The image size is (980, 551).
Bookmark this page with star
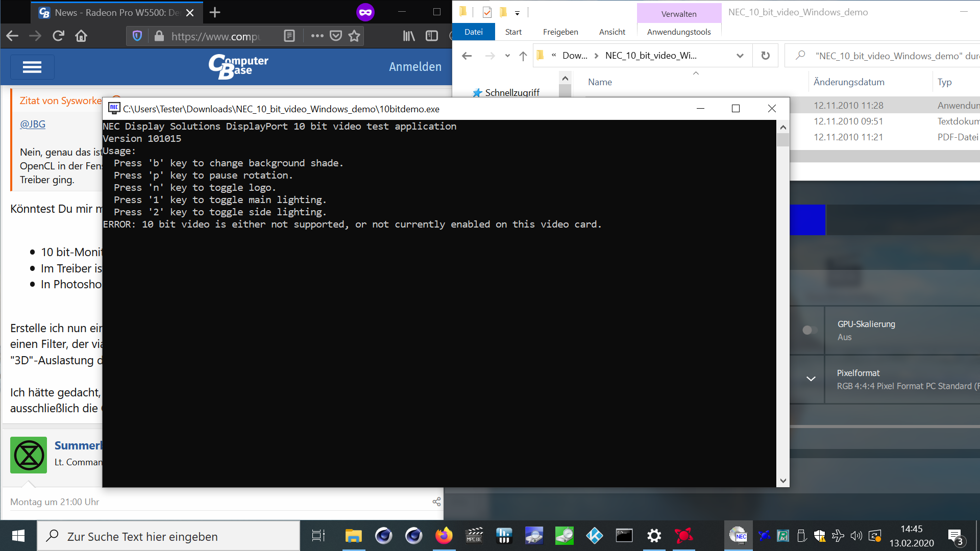click(x=354, y=36)
